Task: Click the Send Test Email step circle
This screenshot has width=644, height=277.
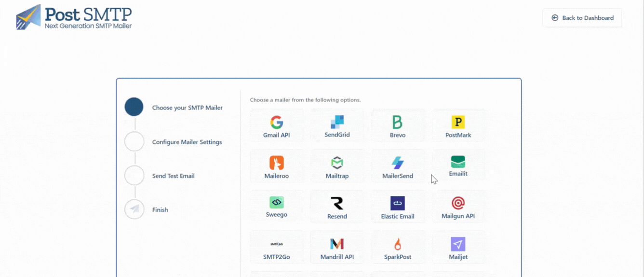Action: tap(134, 176)
